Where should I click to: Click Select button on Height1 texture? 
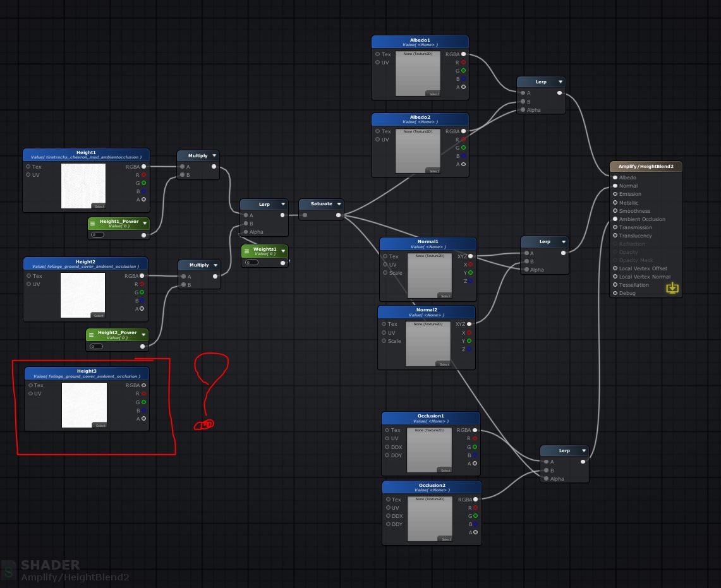point(99,206)
